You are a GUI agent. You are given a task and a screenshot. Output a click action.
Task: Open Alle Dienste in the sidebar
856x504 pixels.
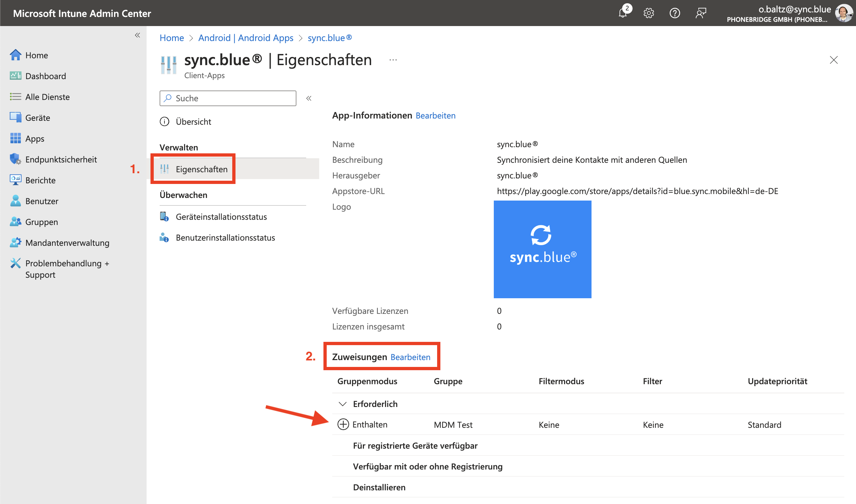pyautogui.click(x=48, y=97)
